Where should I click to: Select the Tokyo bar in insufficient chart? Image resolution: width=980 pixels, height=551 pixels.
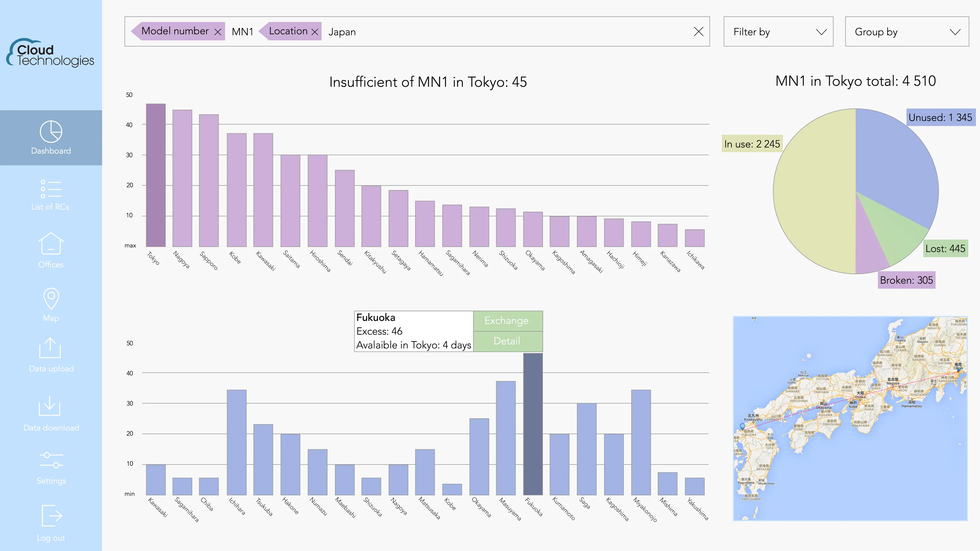pyautogui.click(x=155, y=175)
